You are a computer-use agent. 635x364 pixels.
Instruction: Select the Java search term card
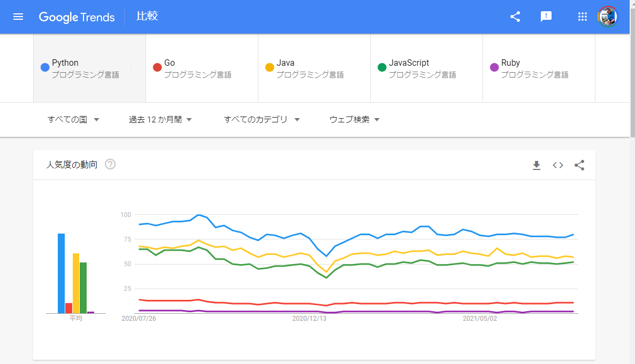314,68
